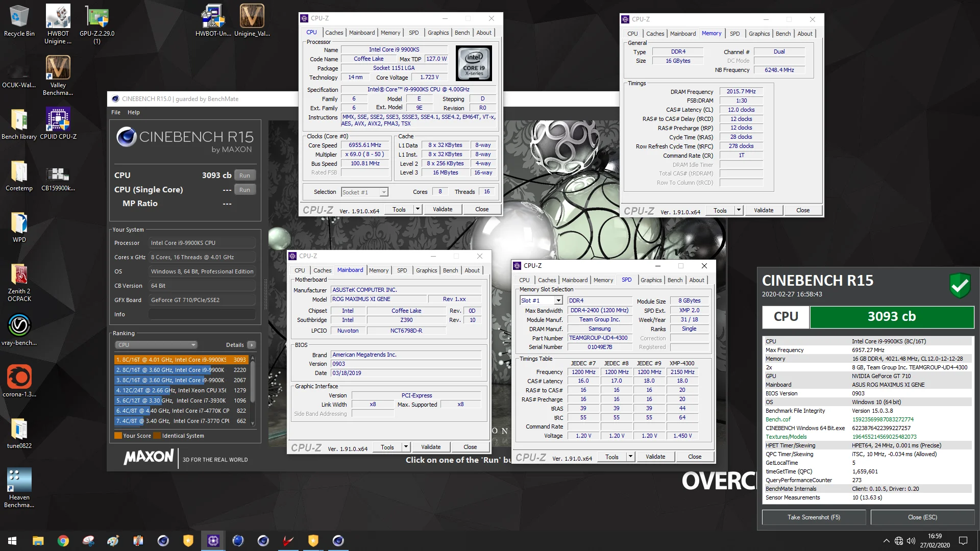Viewport: 980px width, 551px height.
Task: Expand Tools dropdown arrow in CPU-Z Memory window
Action: coord(739,210)
